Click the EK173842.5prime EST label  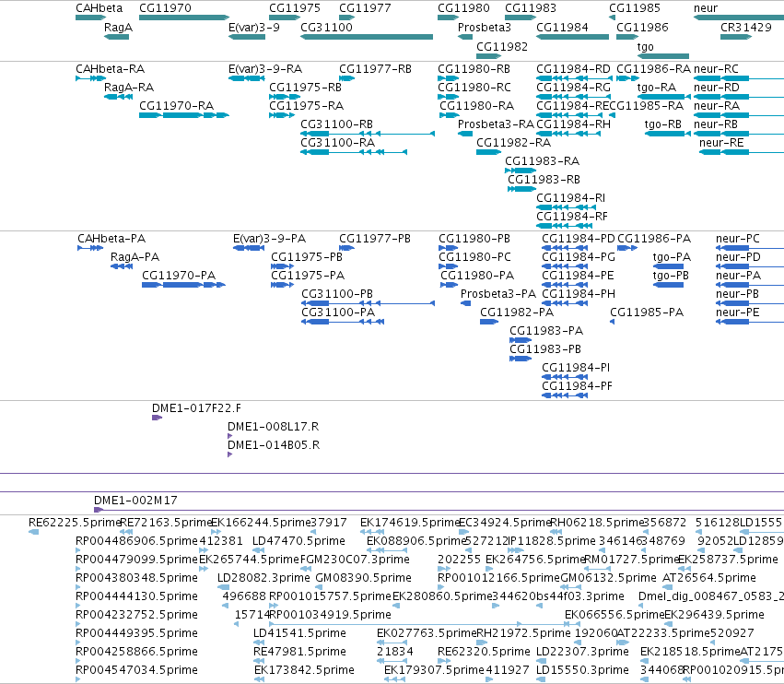pos(305,670)
